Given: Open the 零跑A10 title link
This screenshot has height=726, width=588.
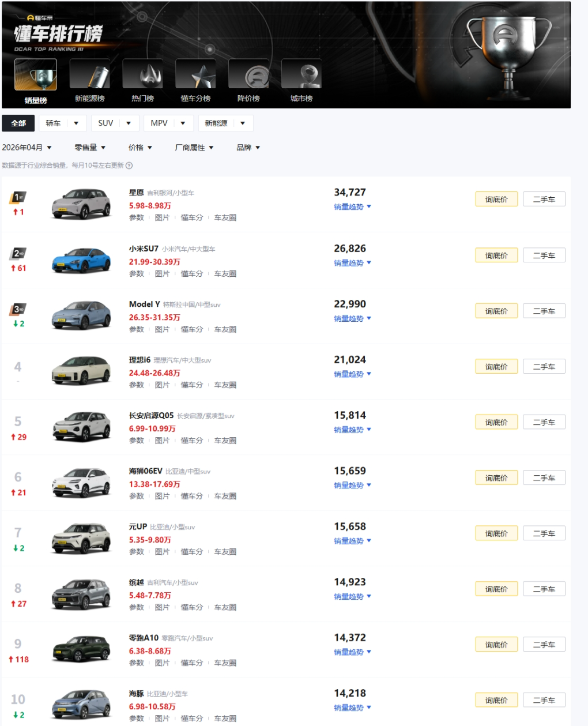Looking at the screenshot, I should click(144, 638).
